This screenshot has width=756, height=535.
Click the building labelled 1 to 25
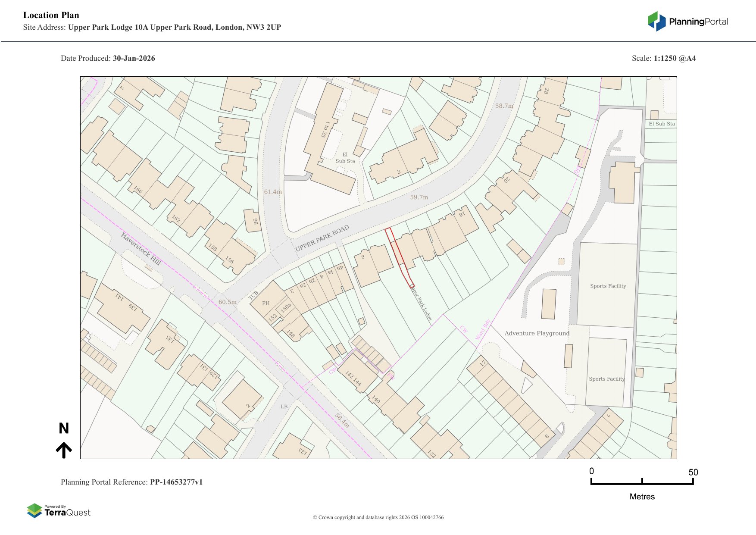tap(325, 129)
